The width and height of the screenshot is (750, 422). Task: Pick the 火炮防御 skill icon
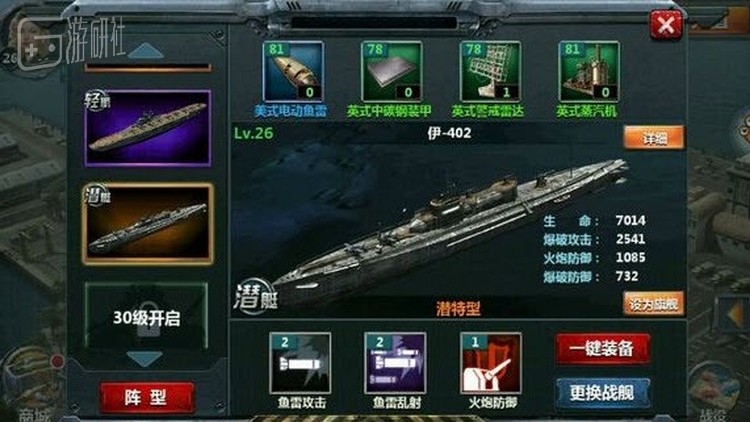click(x=491, y=363)
